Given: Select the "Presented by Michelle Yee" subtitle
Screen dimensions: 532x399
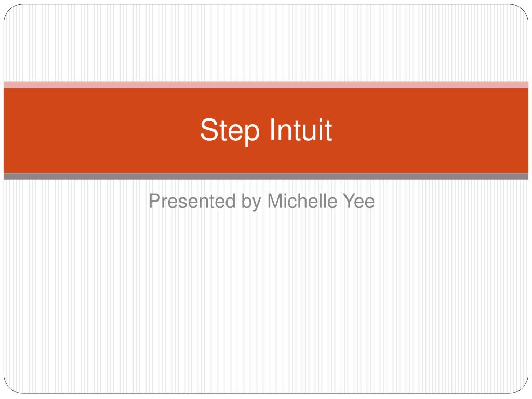Looking at the screenshot, I should click(x=262, y=202).
